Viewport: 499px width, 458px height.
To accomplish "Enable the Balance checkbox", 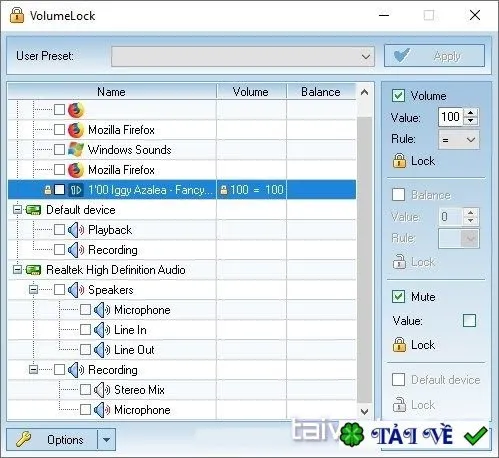I will pyautogui.click(x=399, y=194).
